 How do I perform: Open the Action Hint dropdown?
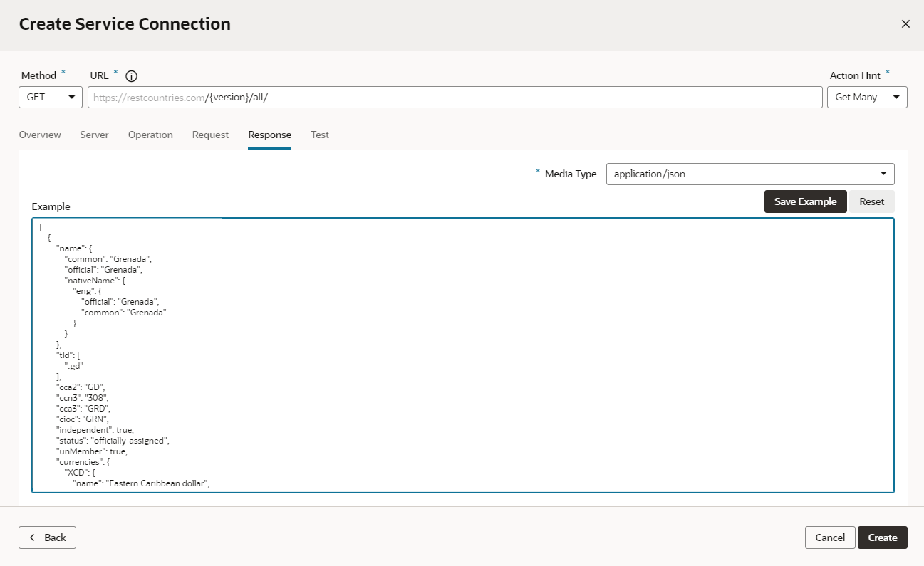867,97
